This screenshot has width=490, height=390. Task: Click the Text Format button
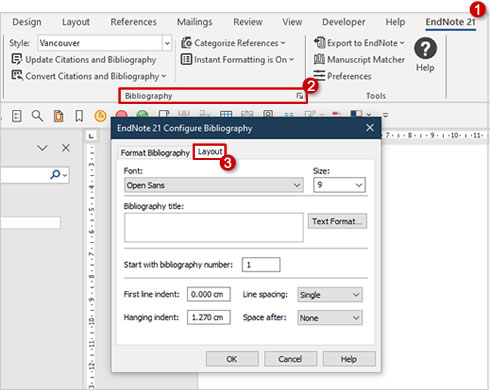click(337, 221)
